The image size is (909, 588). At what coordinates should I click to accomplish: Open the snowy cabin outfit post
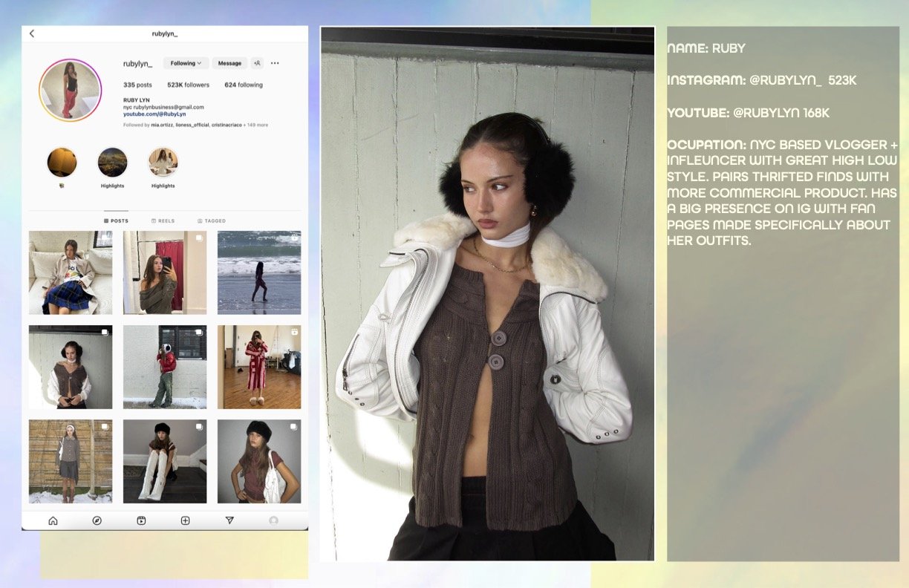71,461
